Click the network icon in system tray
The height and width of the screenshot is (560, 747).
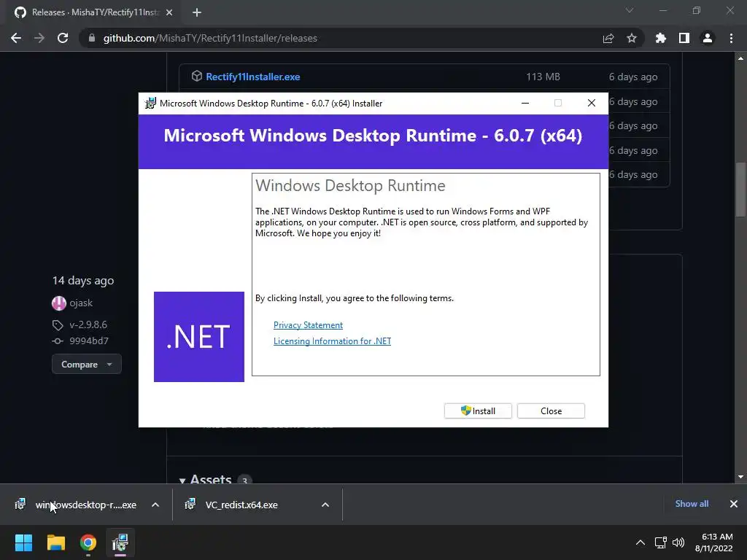click(661, 542)
